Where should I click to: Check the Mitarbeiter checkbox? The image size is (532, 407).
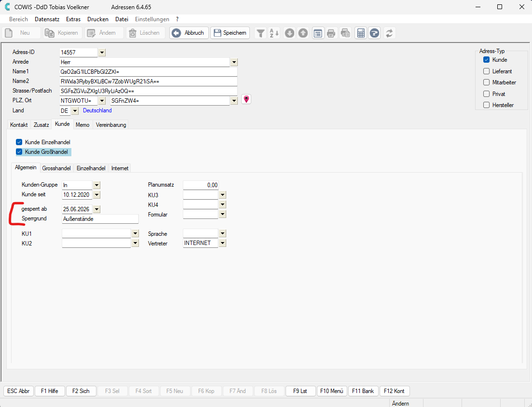pyautogui.click(x=486, y=82)
